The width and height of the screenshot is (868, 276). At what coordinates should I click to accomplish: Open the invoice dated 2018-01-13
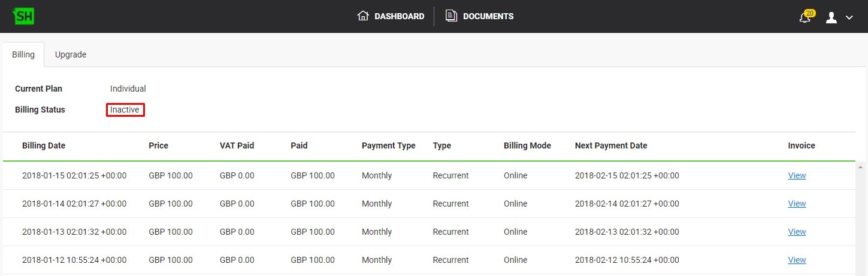[x=797, y=232]
